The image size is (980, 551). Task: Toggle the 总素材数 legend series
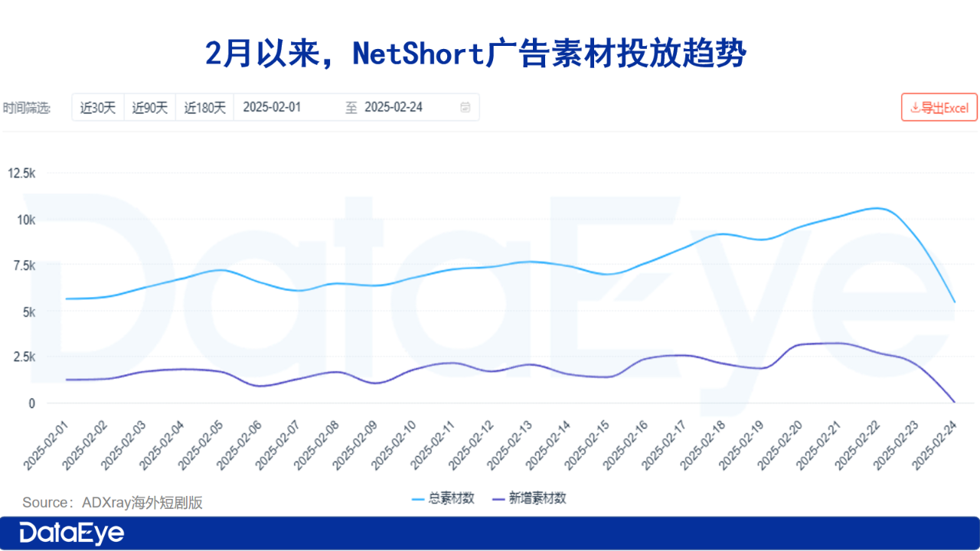tap(443, 498)
